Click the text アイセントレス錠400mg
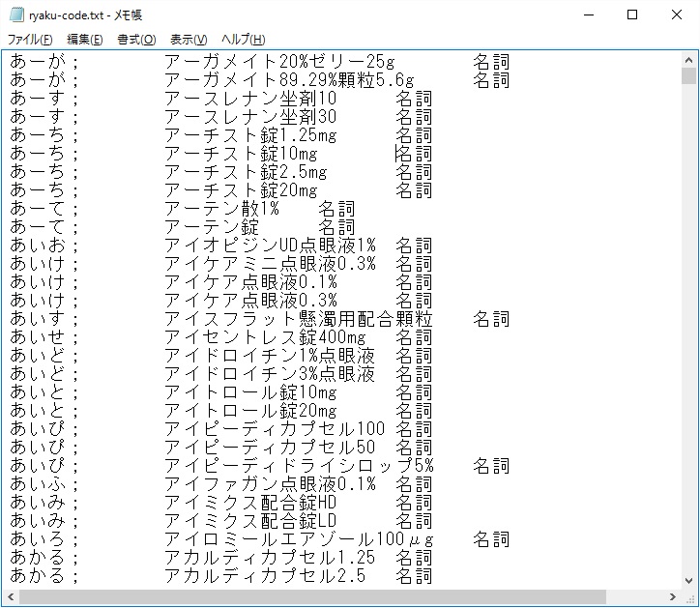 [265, 337]
